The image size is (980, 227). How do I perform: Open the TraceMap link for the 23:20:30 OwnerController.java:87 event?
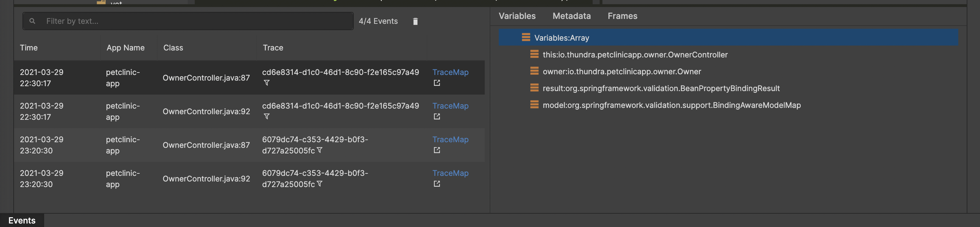[x=450, y=139]
